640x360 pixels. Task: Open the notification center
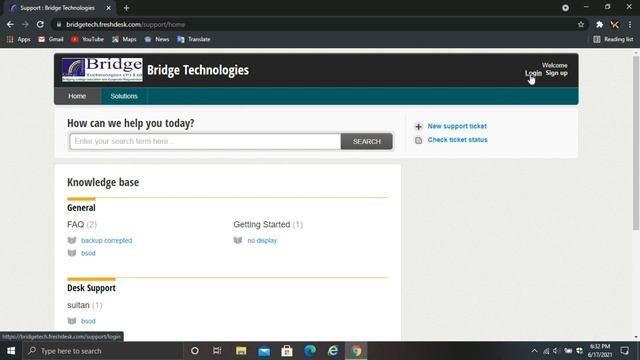624,351
